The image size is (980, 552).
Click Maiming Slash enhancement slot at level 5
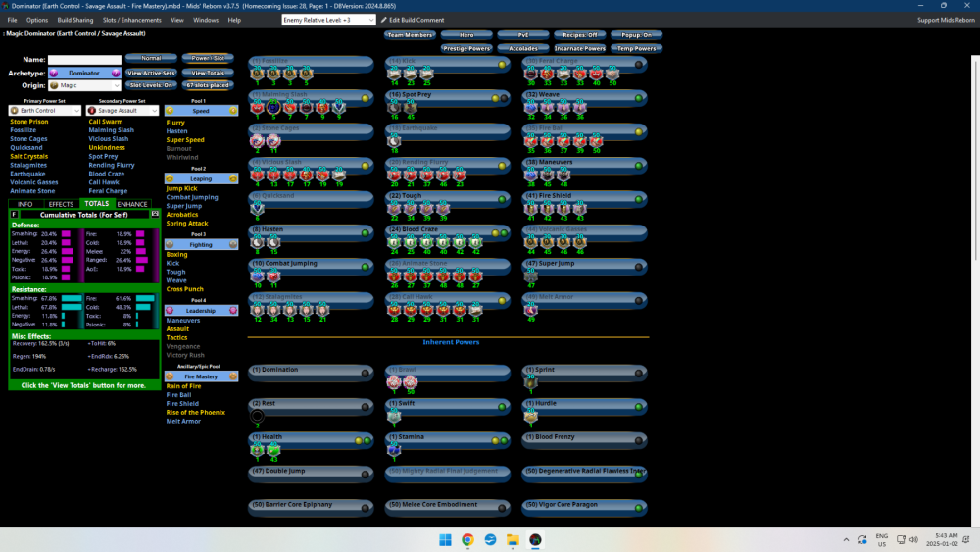point(273,108)
